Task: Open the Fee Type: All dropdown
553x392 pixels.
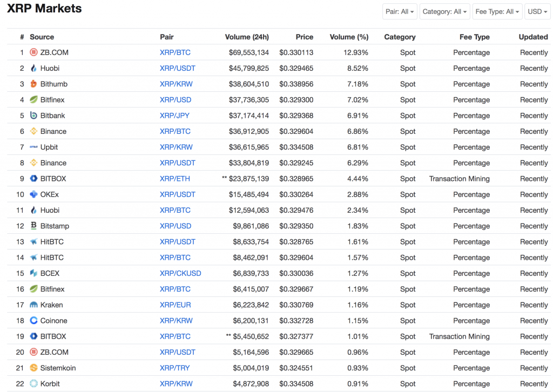Action: tap(497, 11)
